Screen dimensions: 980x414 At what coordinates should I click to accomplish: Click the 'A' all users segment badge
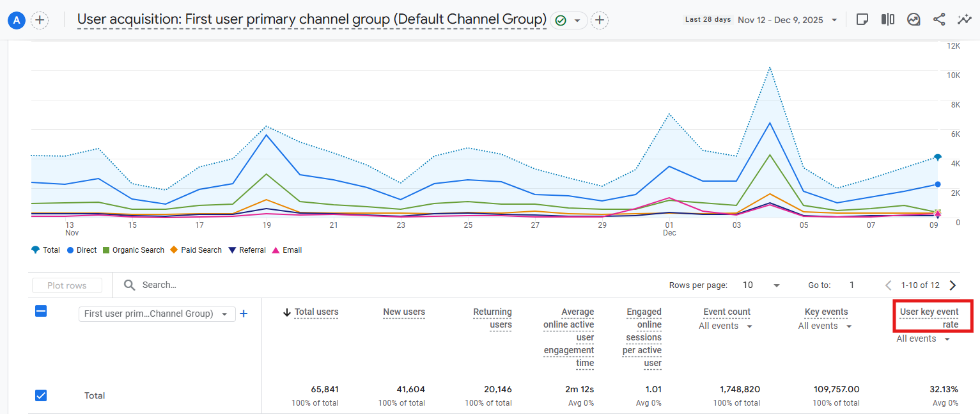pos(17,20)
